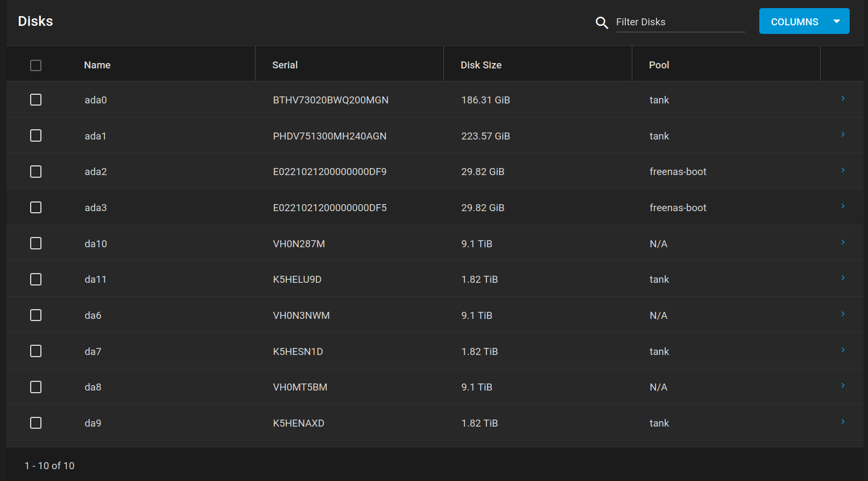
Task: Click serial VH0N287M
Action: tap(299, 244)
